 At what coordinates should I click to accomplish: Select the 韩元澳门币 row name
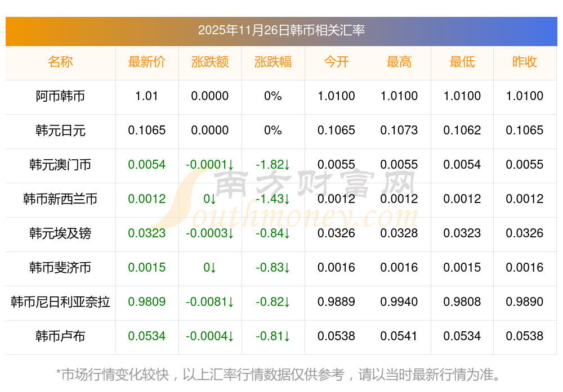coord(60,165)
